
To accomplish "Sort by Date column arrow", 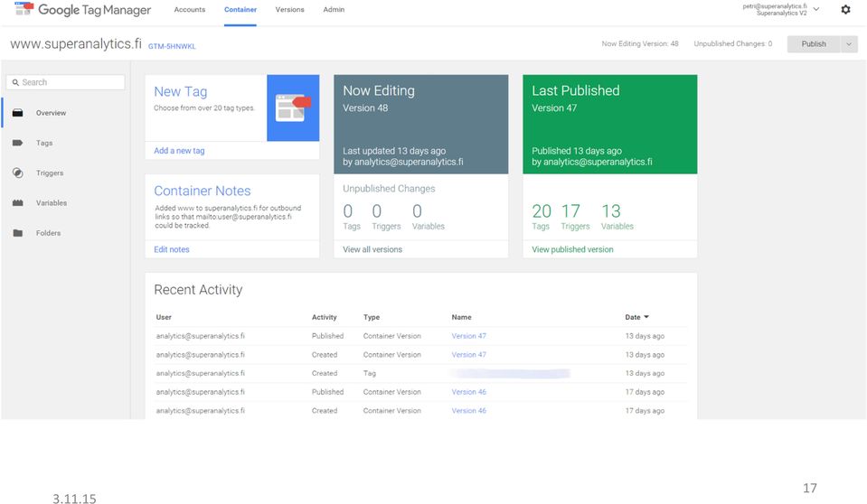I will tap(646, 317).
